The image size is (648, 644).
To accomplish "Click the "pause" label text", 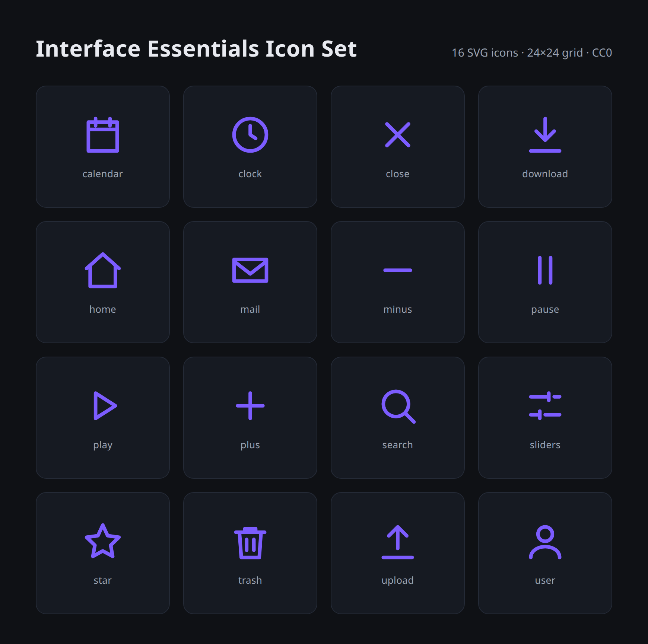I will tap(545, 310).
